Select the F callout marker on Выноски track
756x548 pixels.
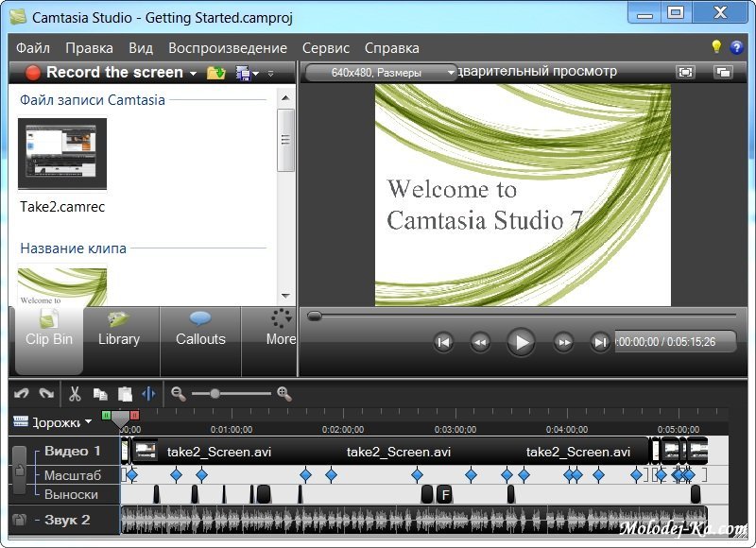(445, 494)
